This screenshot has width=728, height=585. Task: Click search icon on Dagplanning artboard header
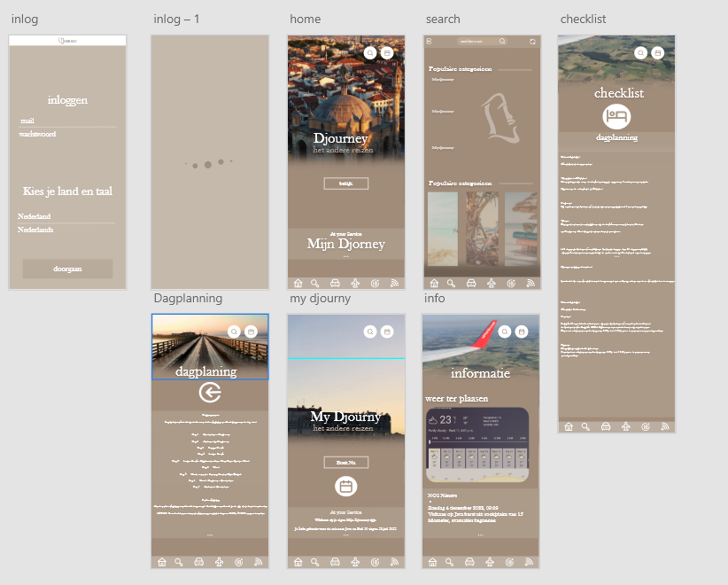234,331
